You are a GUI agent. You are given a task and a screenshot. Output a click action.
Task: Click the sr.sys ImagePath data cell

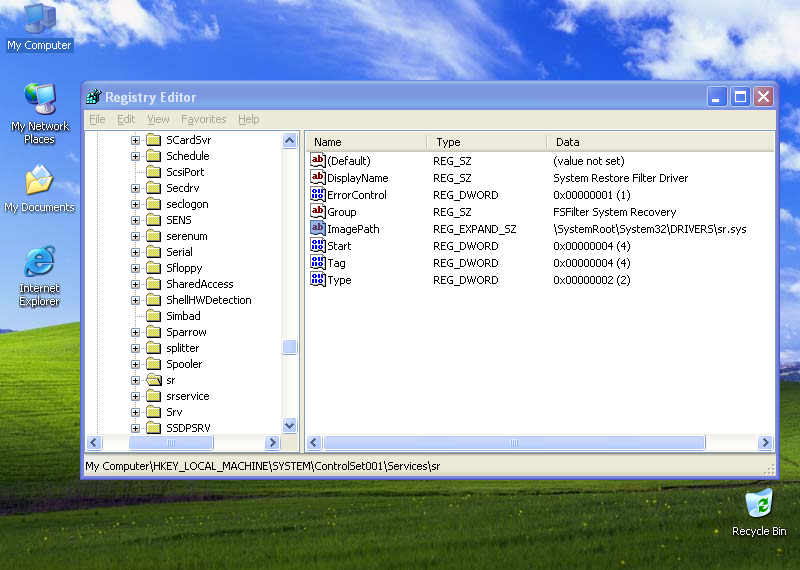click(x=649, y=229)
